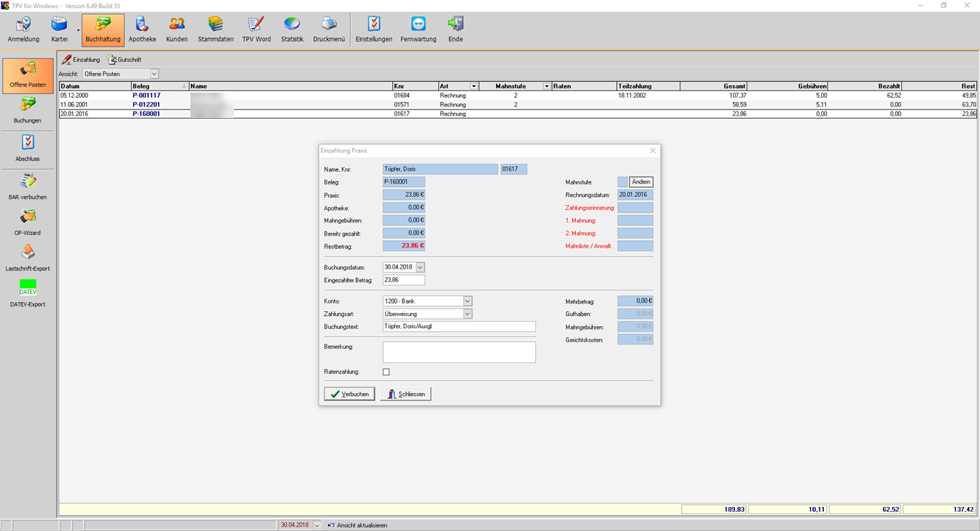The height and width of the screenshot is (531, 980).
Task: Open the Buchungsdatum date picker
Action: click(x=420, y=268)
